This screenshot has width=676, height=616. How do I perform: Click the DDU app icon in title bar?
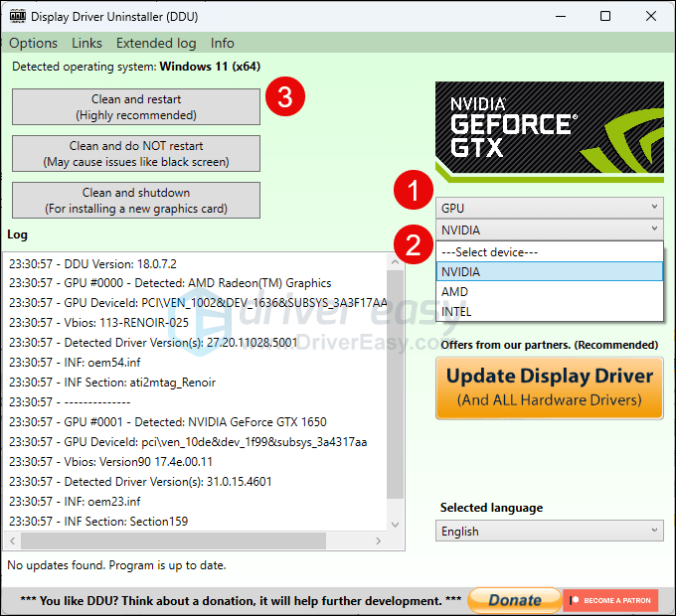click(16, 17)
